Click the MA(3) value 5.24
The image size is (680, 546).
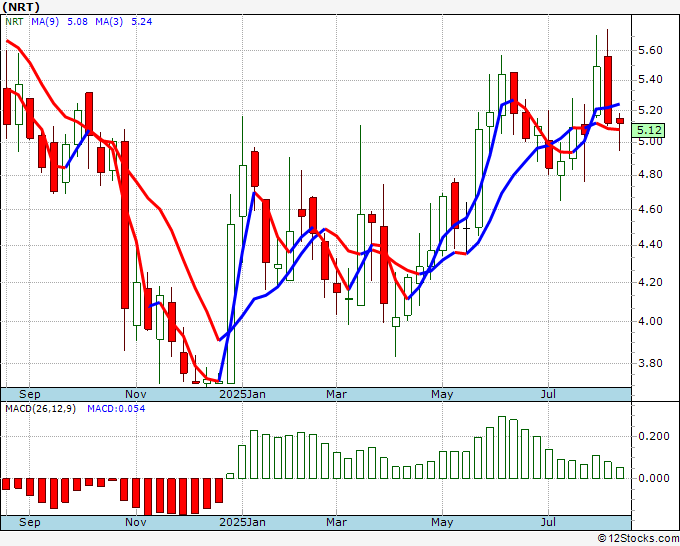[142, 22]
